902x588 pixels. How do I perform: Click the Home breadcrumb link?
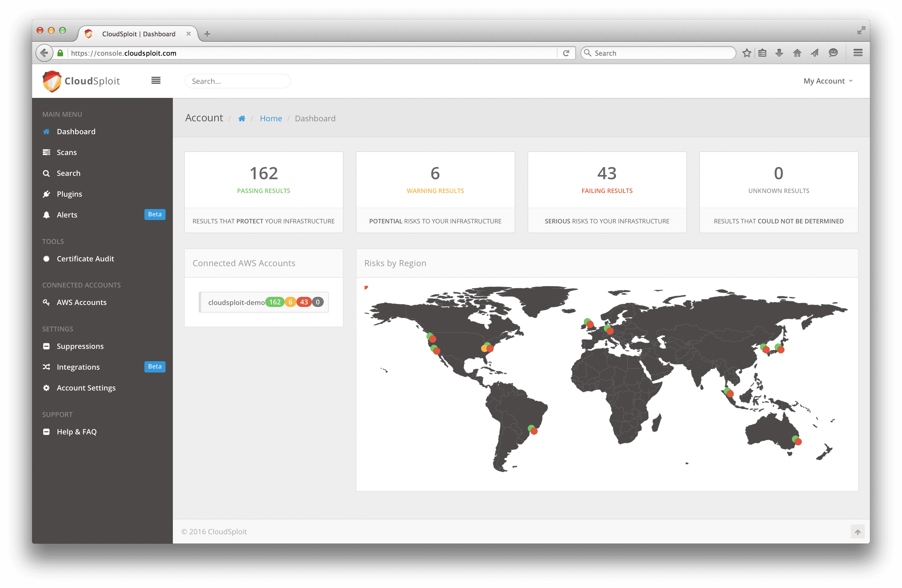point(271,119)
